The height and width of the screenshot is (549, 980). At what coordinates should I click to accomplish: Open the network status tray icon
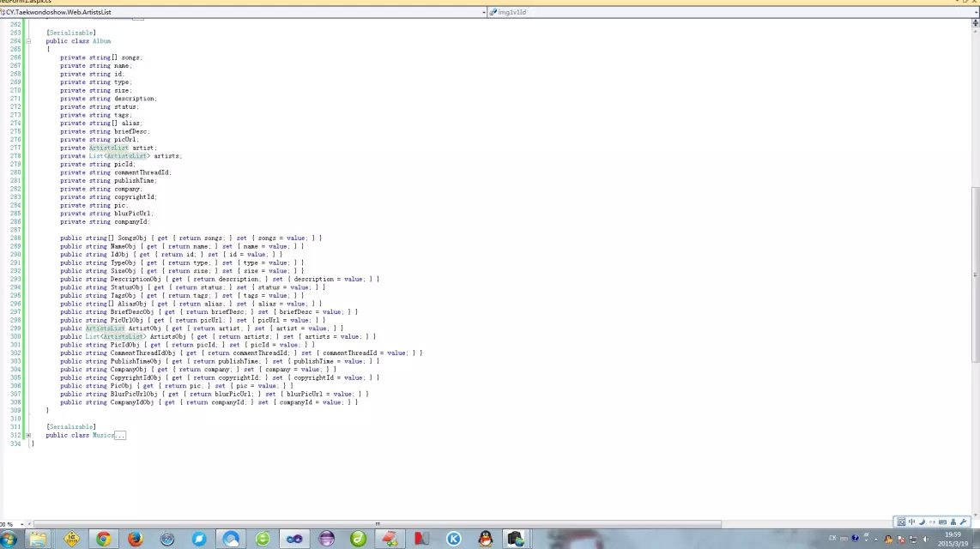912,539
